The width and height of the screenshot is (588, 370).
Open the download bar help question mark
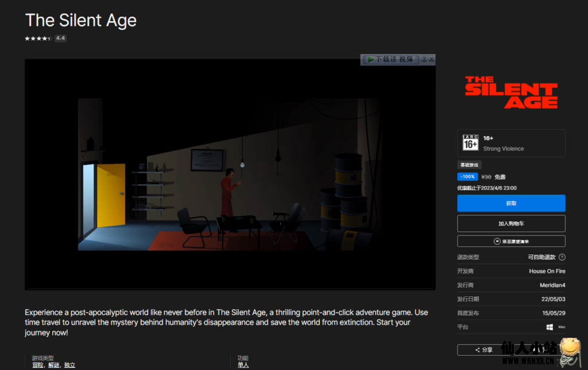pos(424,59)
